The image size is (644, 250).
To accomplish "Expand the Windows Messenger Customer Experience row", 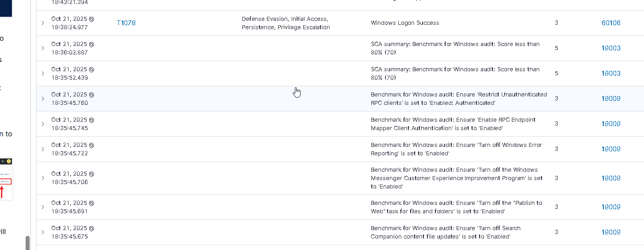I will [x=43, y=178].
